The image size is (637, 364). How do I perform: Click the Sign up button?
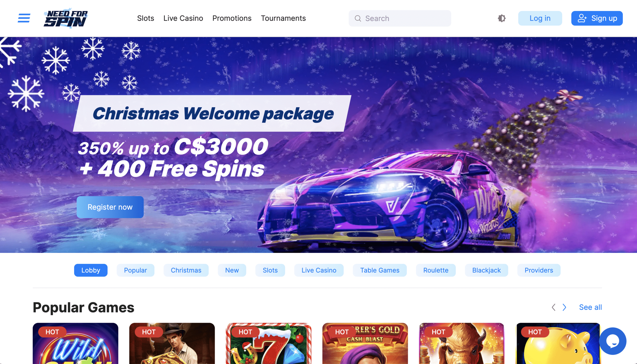597,18
